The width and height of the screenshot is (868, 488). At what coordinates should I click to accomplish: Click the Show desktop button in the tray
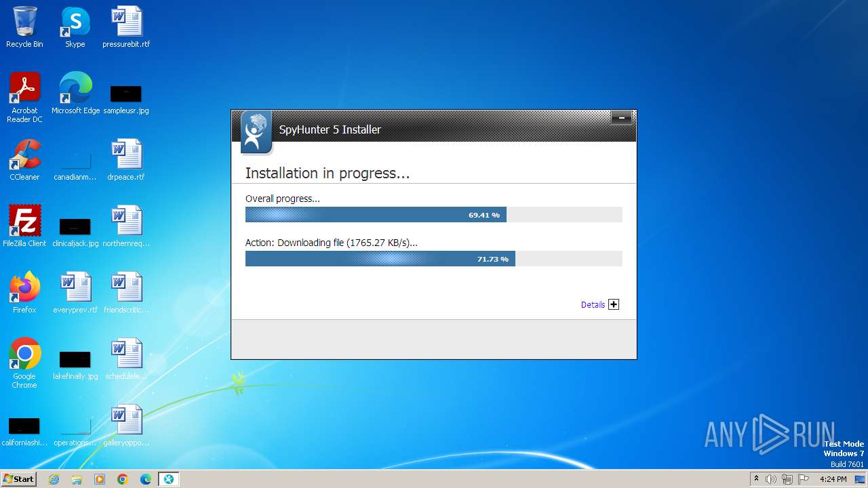[859, 479]
